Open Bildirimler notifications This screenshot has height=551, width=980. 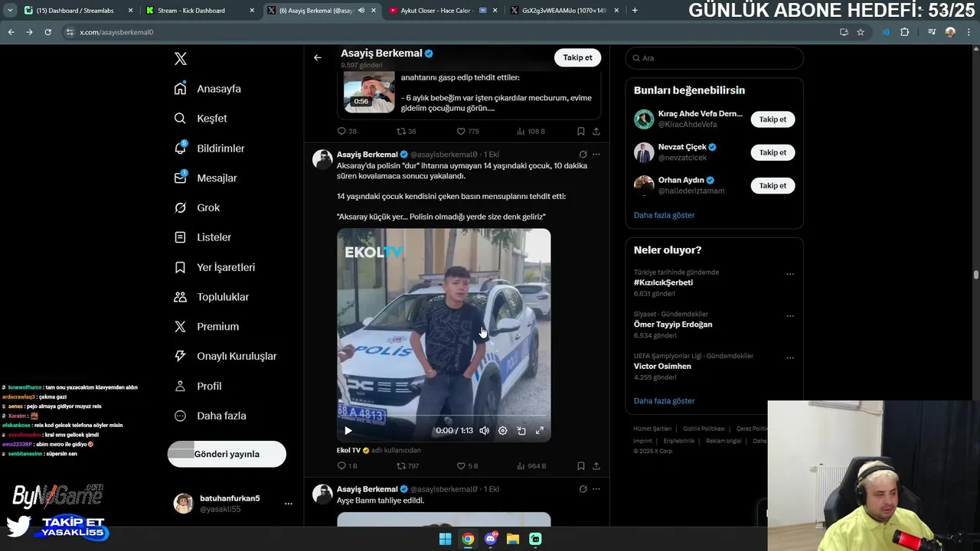209,148
